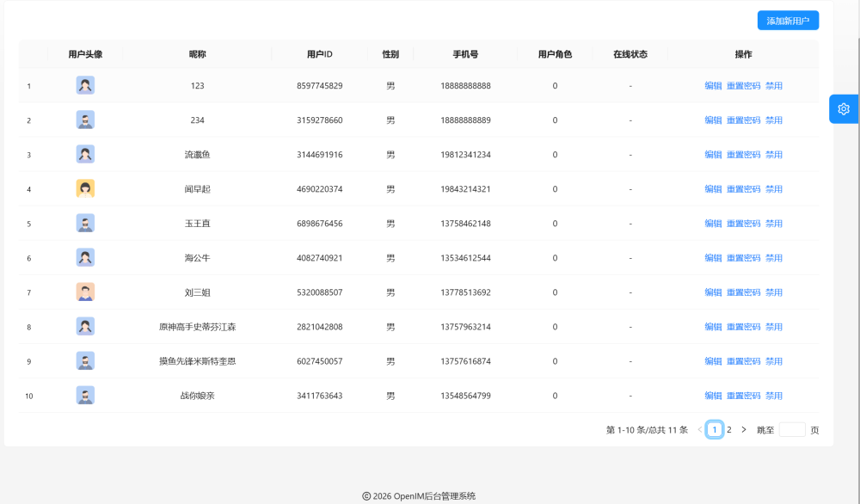This screenshot has width=860, height=504.
Task: Reset password for user 玉王直
Action: click(743, 224)
